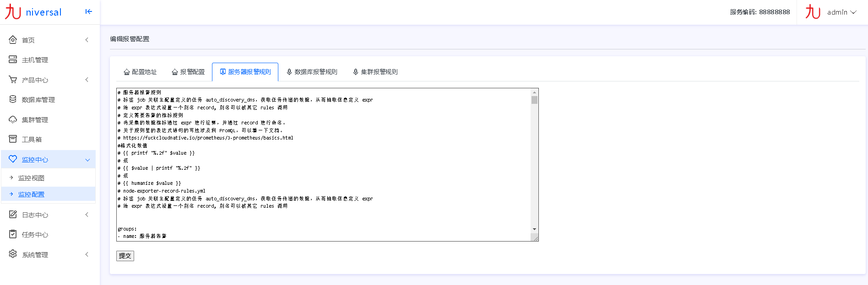Image resolution: width=868 pixels, height=285 pixels.
Task: Click the house icon on 报警配置 tab
Action: (x=175, y=72)
